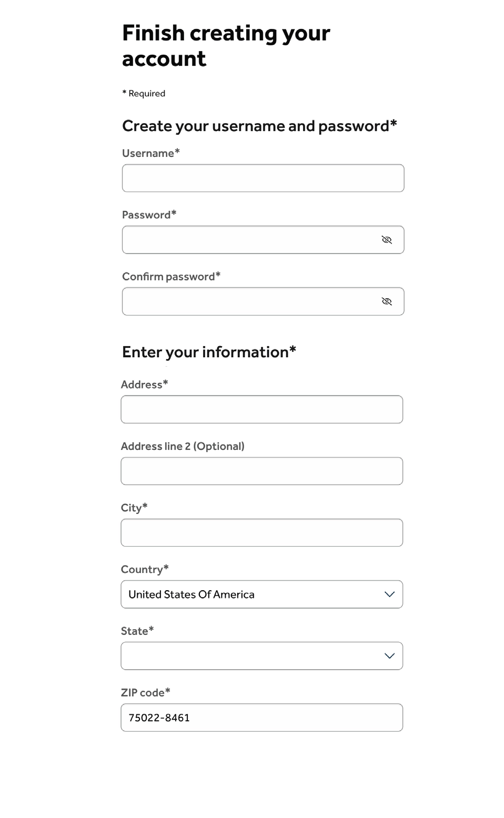This screenshot has height=818, width=504.
Task: Show password in the Password field
Action: click(387, 240)
